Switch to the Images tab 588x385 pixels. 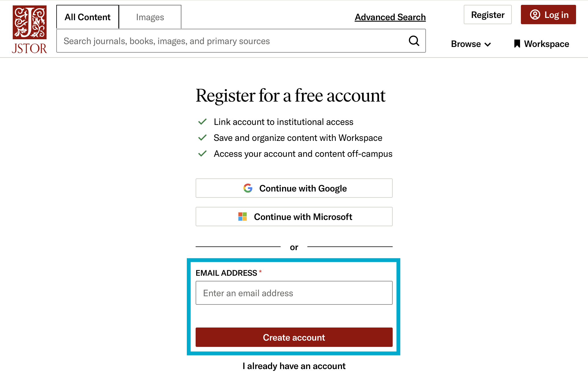tap(150, 17)
